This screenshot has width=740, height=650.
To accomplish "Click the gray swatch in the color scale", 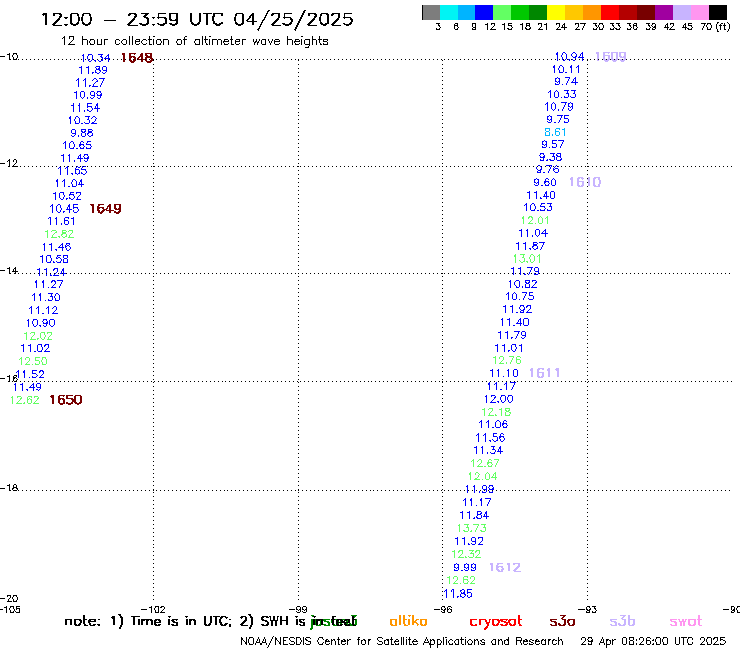I will [431, 12].
